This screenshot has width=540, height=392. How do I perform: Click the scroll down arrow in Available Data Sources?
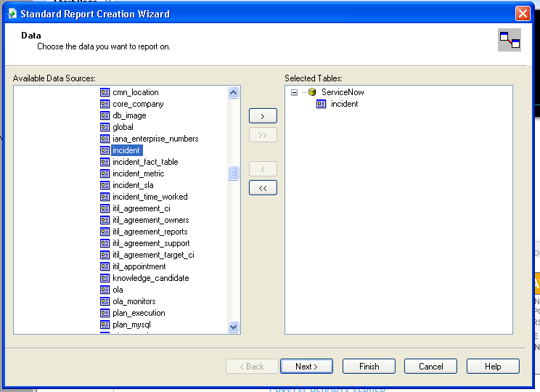[x=233, y=327]
